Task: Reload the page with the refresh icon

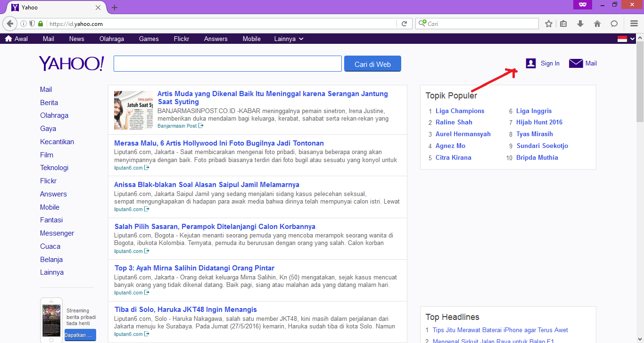Action: point(404,24)
